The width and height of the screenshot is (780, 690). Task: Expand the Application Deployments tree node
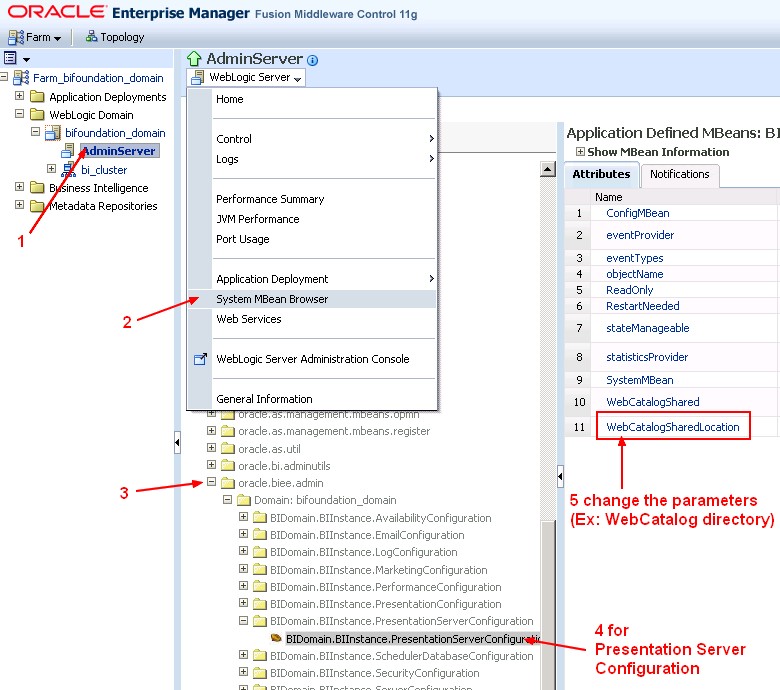19,97
